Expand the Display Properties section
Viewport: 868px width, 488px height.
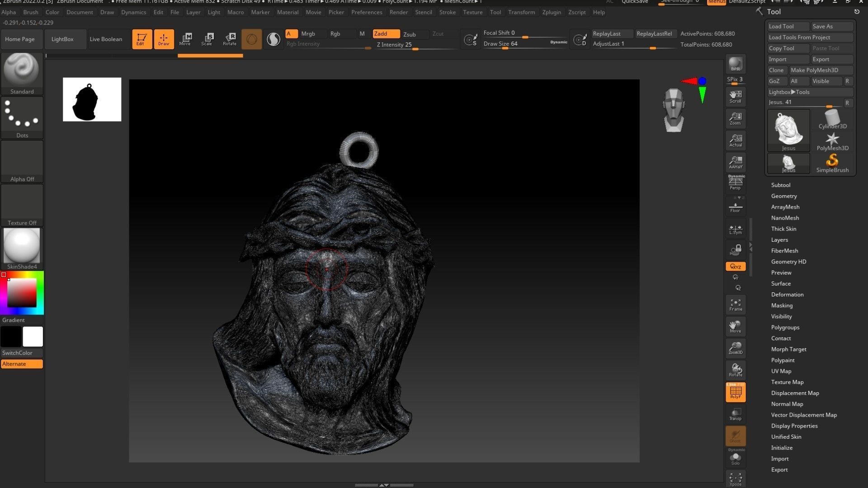tap(794, 426)
